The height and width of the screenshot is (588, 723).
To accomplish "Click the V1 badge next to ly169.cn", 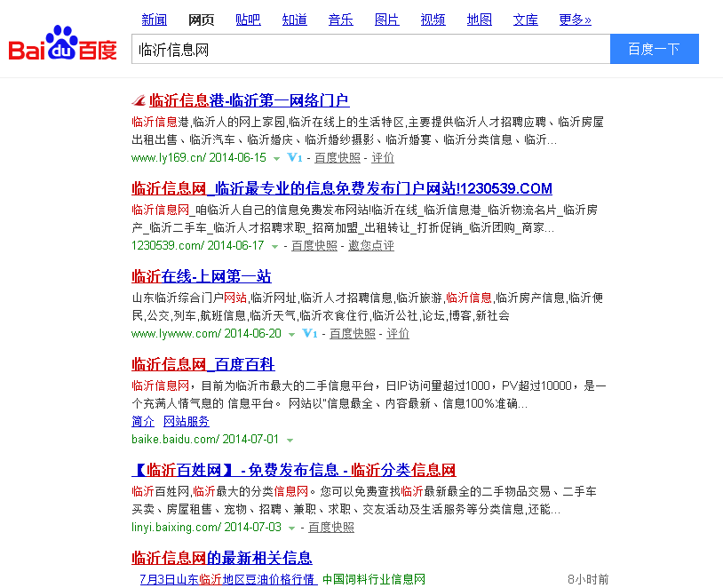I will point(296,158).
